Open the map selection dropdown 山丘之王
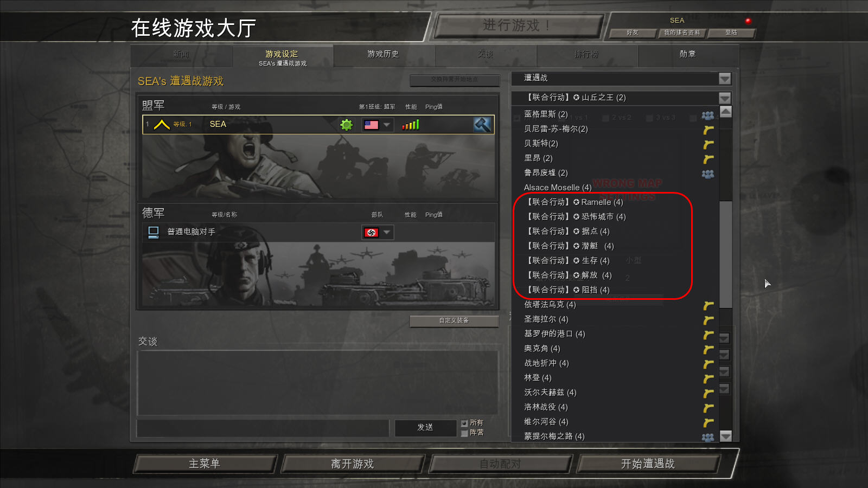The image size is (868, 488). click(x=725, y=98)
